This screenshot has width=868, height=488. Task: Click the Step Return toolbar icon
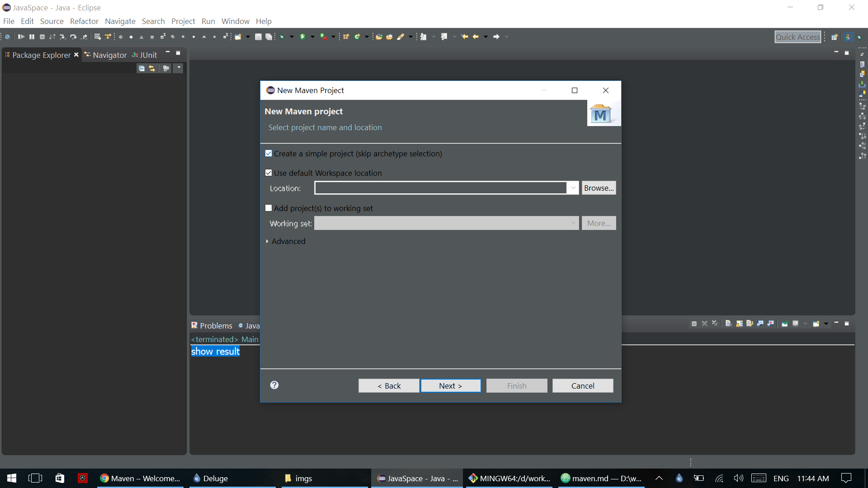84,37
